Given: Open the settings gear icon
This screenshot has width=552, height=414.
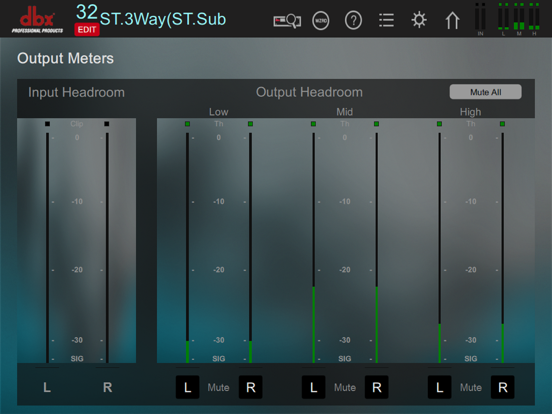Looking at the screenshot, I should click(x=419, y=20).
